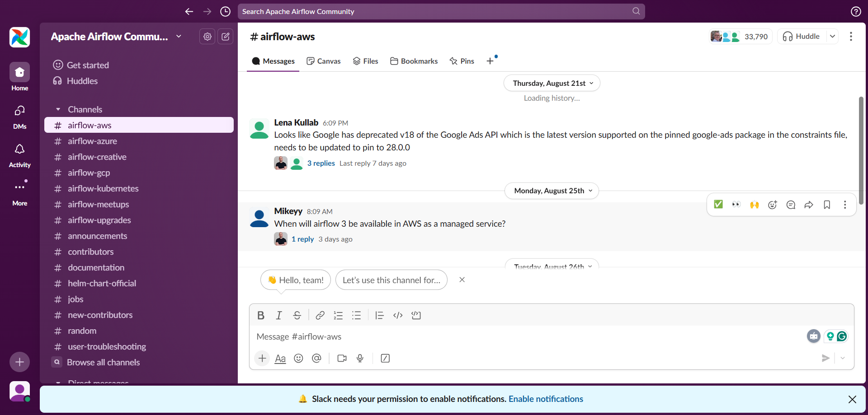Apply italic formatting in composer

(279, 315)
